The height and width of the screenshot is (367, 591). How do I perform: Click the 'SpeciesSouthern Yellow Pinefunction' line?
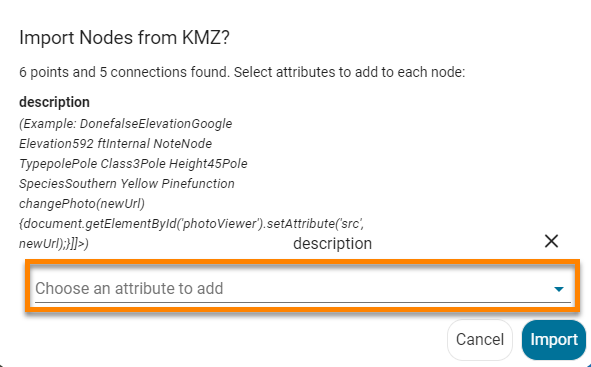pos(127,184)
